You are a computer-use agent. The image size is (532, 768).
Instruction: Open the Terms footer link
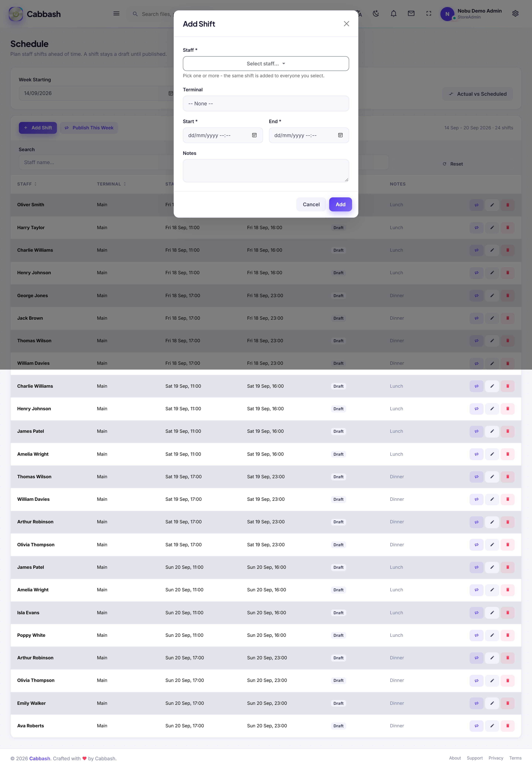point(515,758)
